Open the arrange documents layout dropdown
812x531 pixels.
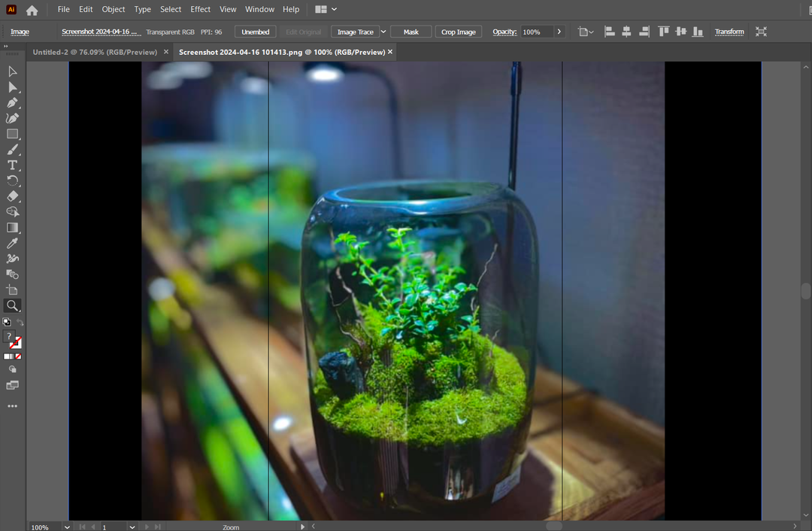[326, 10]
